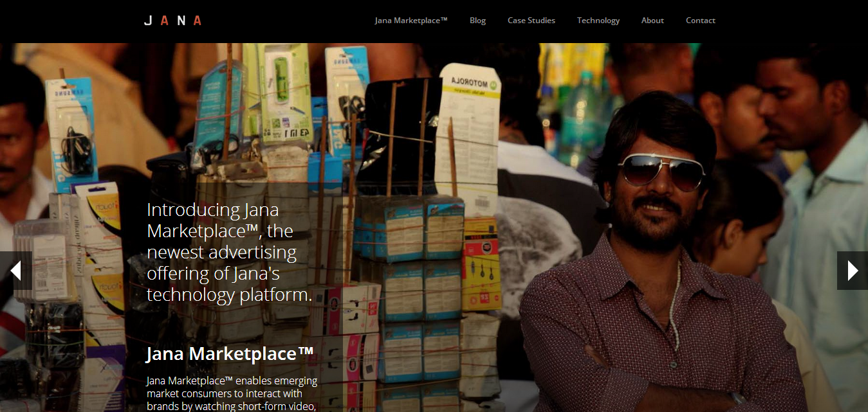Click paragraph "Jana Marketplace™ enables emerging market consumers"
The height and width of the screenshot is (412, 868).
[x=232, y=393]
